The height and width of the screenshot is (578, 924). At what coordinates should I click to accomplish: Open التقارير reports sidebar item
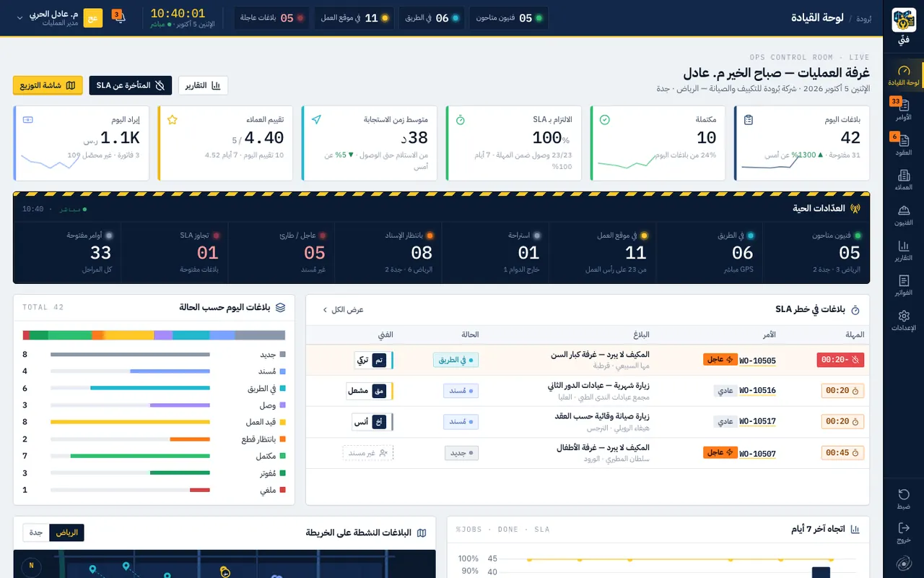coord(904,250)
